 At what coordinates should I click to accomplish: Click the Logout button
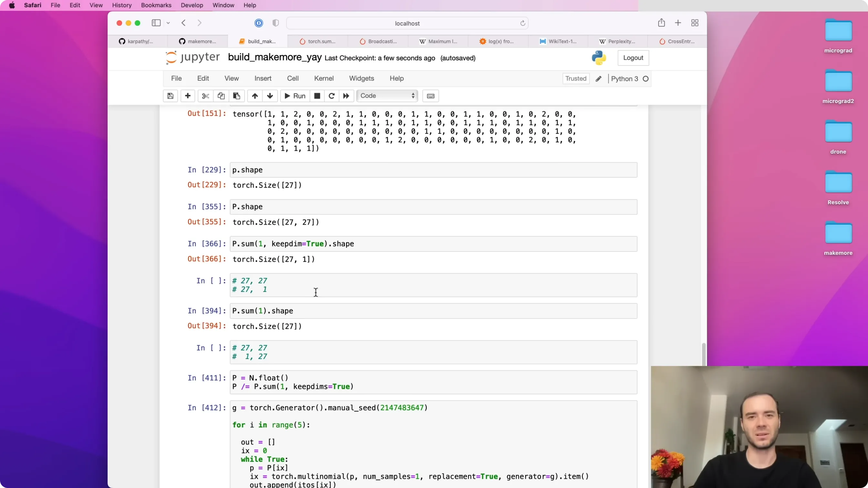click(x=633, y=58)
